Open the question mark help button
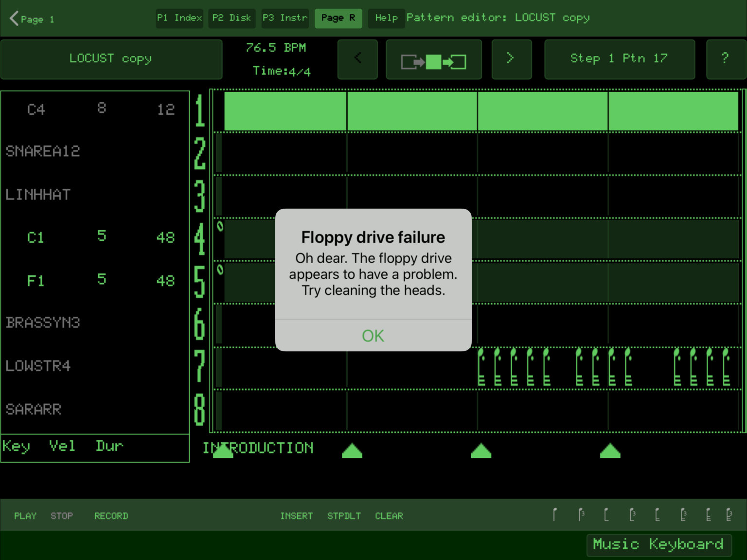 (x=725, y=59)
